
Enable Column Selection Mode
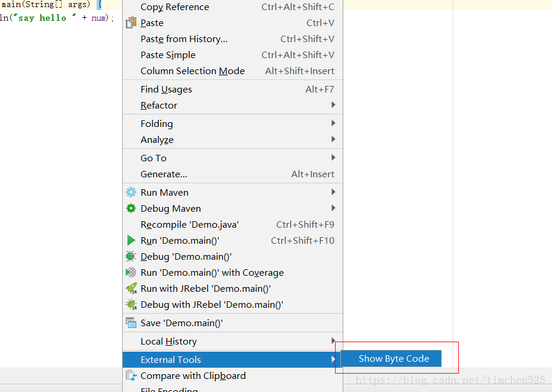click(232, 71)
